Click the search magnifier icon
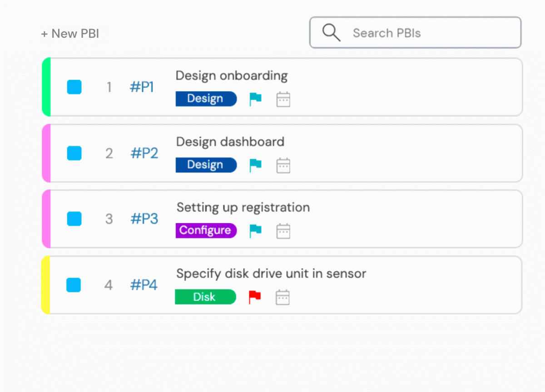The image size is (545, 392). coord(331,32)
